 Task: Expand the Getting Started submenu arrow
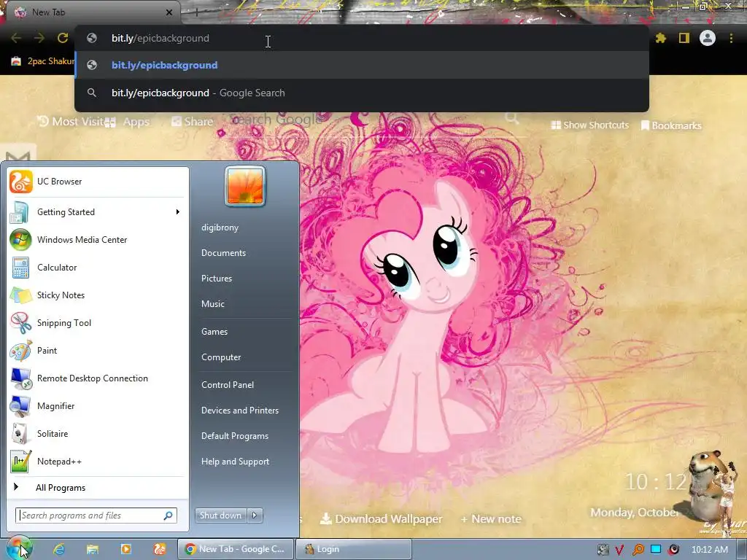point(178,212)
